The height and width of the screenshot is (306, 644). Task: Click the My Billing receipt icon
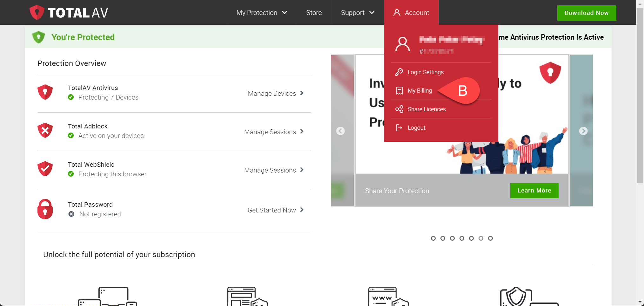tap(399, 91)
